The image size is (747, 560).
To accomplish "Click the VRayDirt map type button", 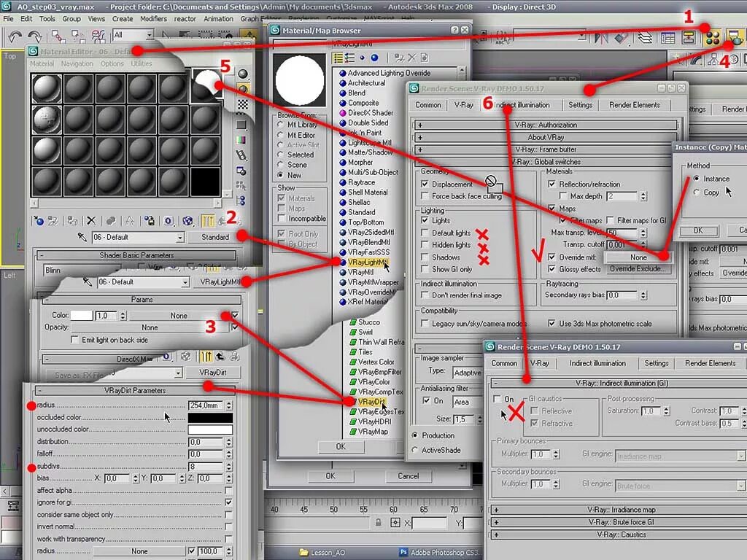I will 212,373.
